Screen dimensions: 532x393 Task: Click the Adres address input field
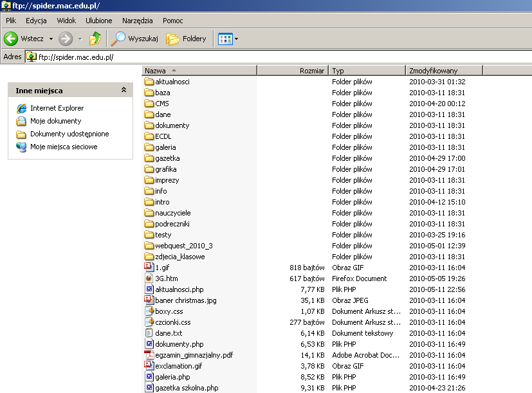278,57
